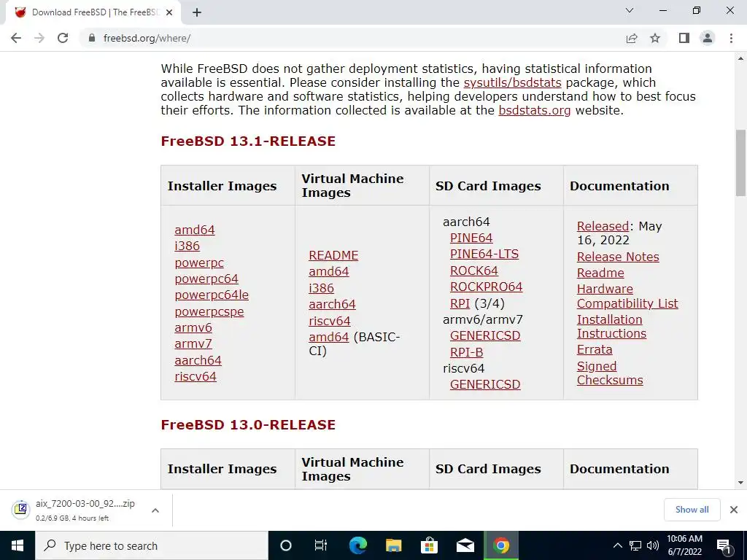Share this page icon in address bar

(x=632, y=38)
